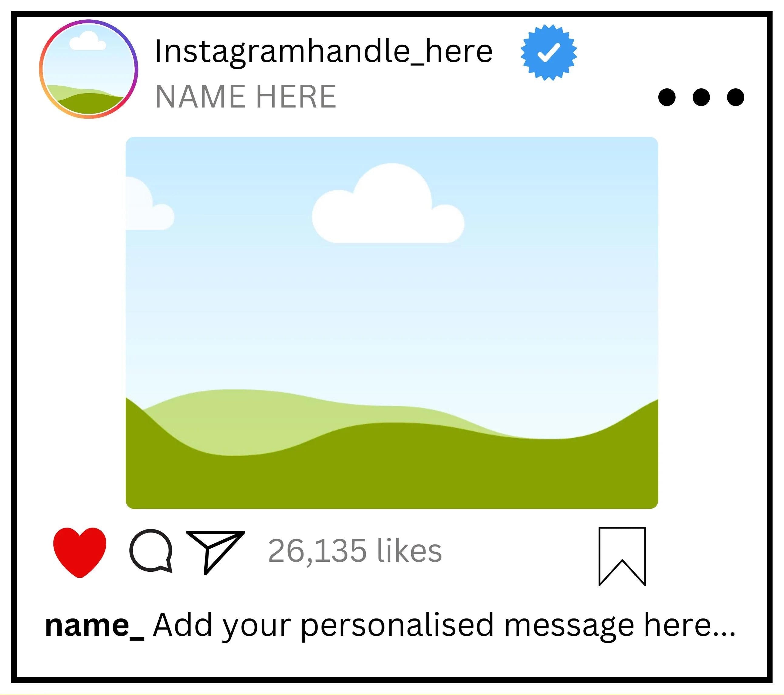View the 26,135 likes list
The image size is (784, 695).
point(355,551)
